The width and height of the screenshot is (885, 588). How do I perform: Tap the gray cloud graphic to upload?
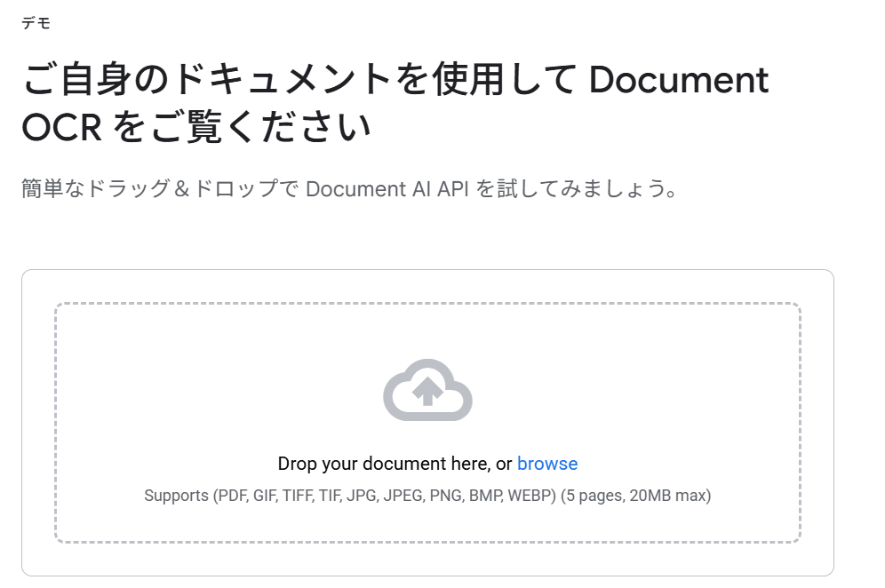pos(428,391)
